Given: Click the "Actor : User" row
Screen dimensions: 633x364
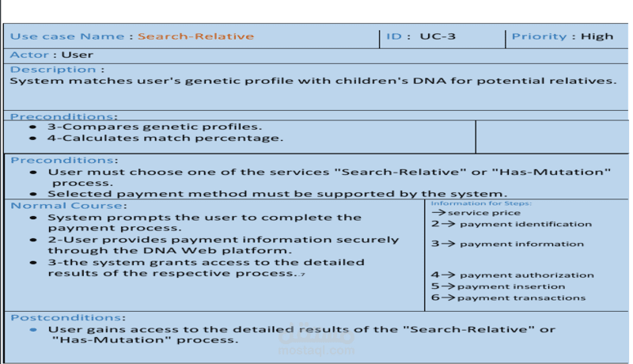Looking at the screenshot, I should point(51,55).
